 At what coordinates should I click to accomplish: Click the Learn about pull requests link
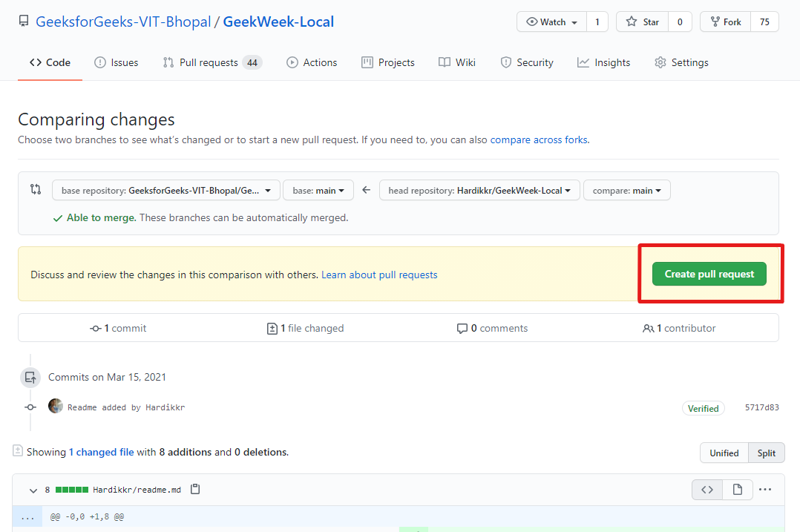coord(379,275)
